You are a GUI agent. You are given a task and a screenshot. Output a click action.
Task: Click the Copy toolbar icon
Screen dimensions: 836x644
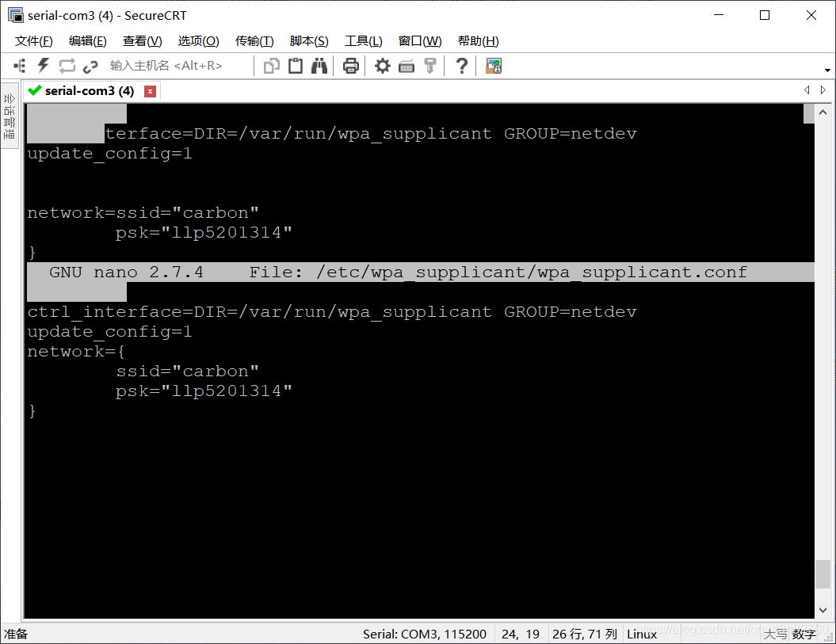coord(271,66)
